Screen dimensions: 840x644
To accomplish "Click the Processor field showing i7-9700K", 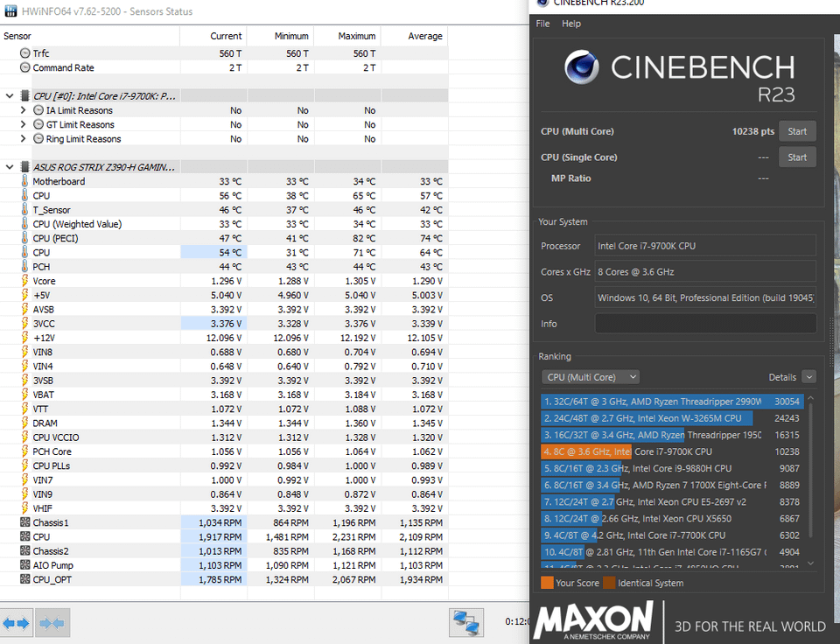I will coord(705,246).
